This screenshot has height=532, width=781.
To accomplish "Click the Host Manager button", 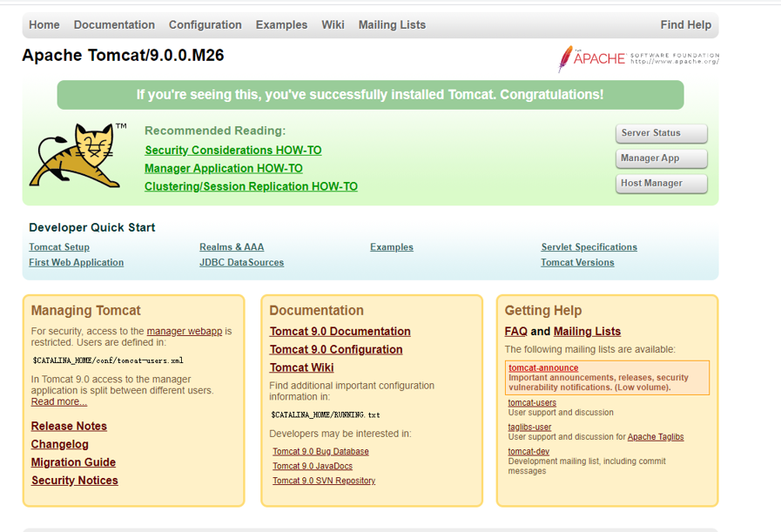I will pyautogui.click(x=662, y=184).
